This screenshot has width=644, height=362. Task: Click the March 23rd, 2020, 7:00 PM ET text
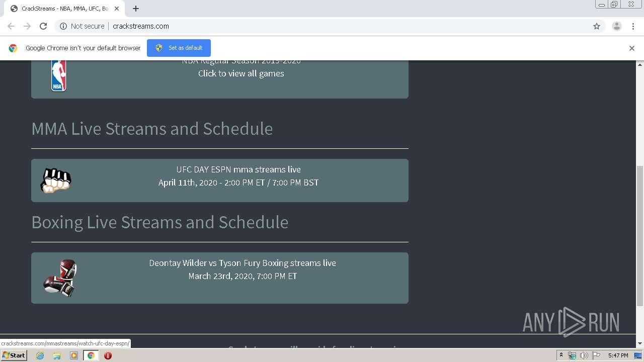[x=243, y=276]
